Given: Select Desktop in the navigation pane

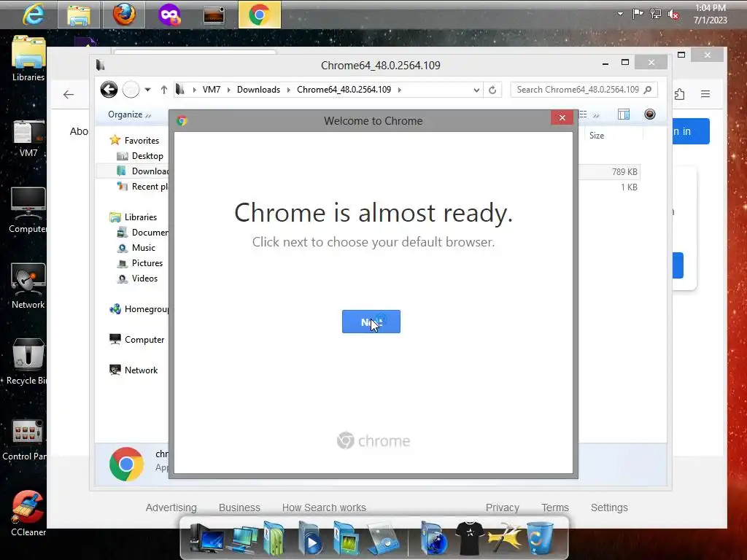Looking at the screenshot, I should click(147, 156).
